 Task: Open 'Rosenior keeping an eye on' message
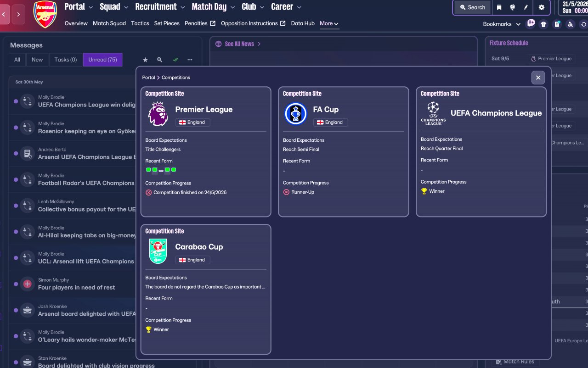[87, 131]
